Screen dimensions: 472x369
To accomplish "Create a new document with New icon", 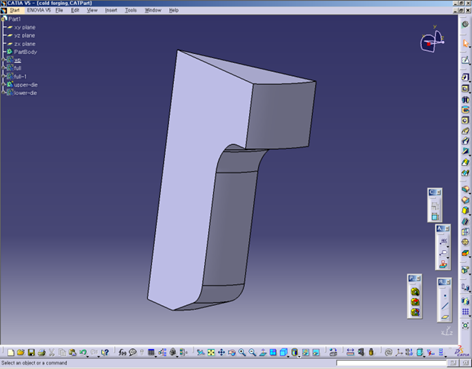I will coord(10,352).
